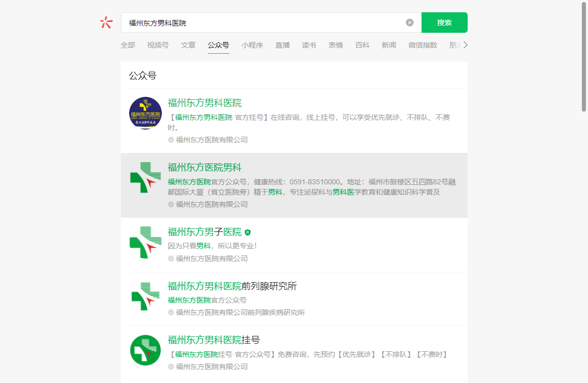Click the avatar of 前列腺研究所 account

[145, 296]
